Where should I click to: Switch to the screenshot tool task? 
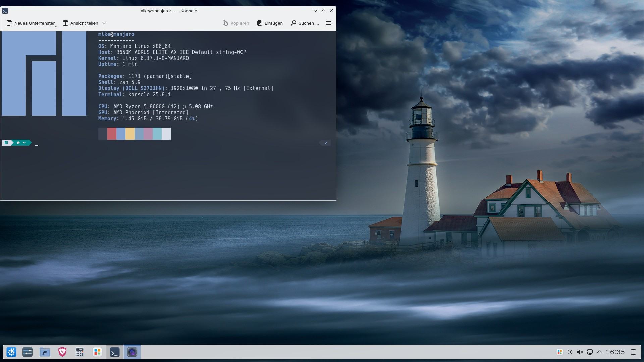[132, 352]
